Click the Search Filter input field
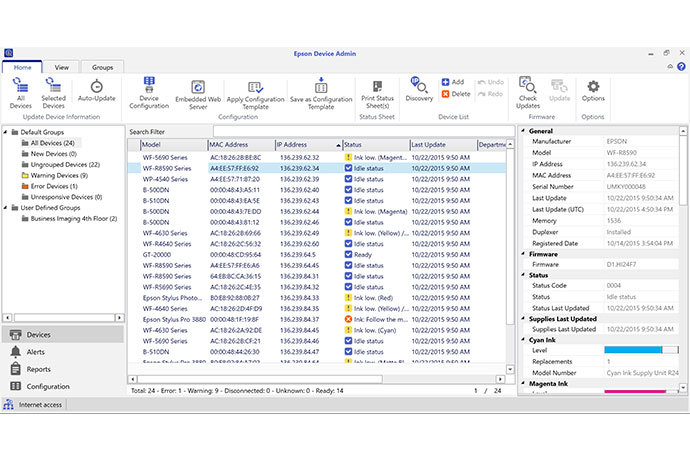The height and width of the screenshot is (460, 690). [364, 131]
